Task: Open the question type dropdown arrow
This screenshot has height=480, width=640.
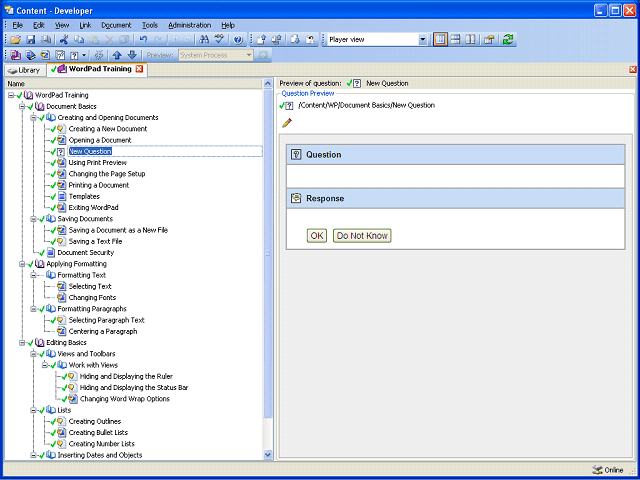Action: click(x=84, y=55)
